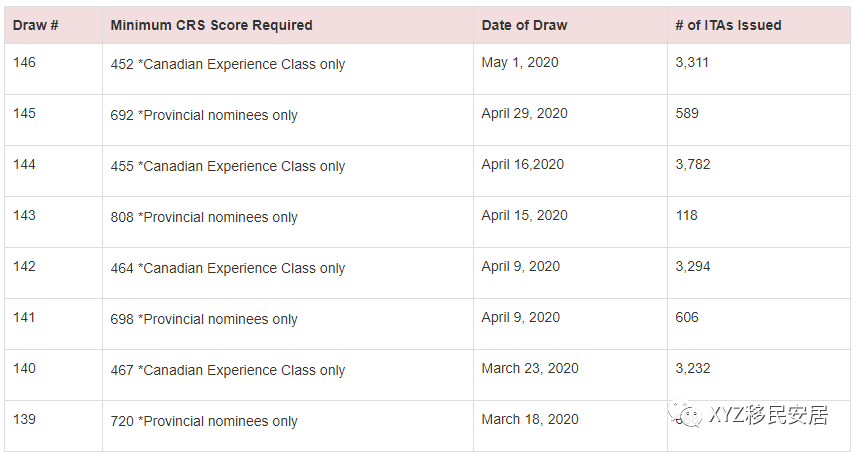Click the 808 Provincial nominees only cell
856x452 pixels.
point(204,217)
